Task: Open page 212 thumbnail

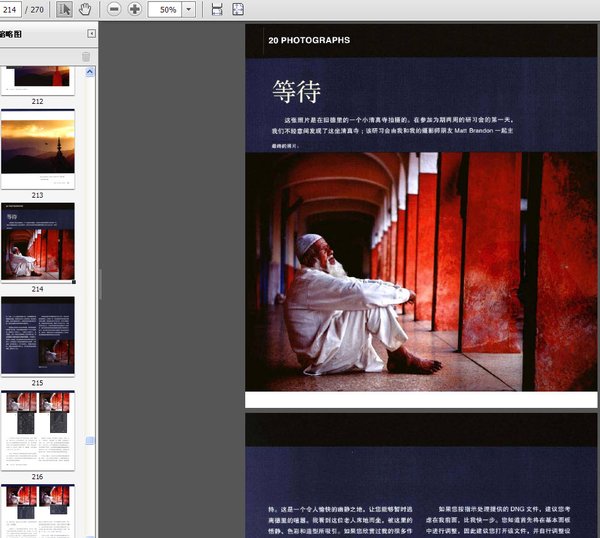Action: tap(38, 80)
